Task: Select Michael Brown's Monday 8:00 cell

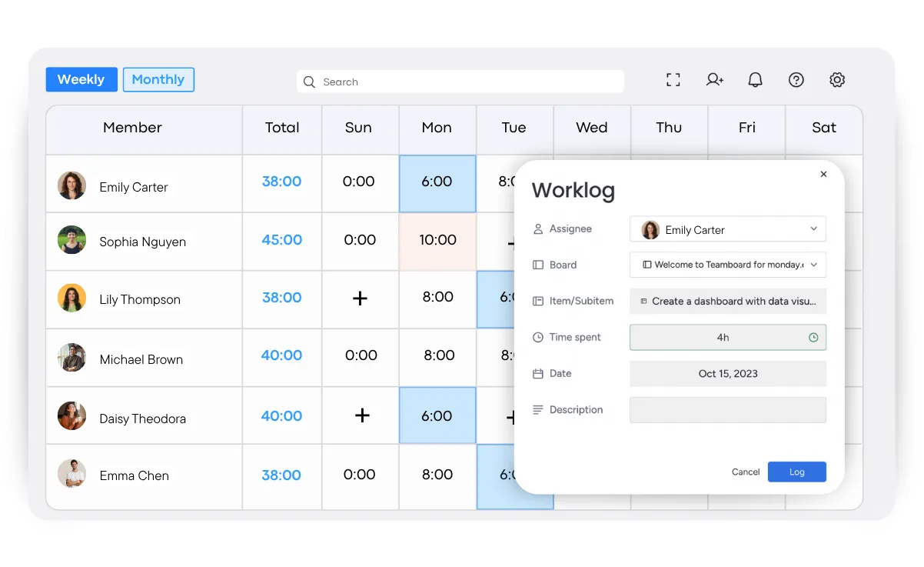Action: pos(437,358)
